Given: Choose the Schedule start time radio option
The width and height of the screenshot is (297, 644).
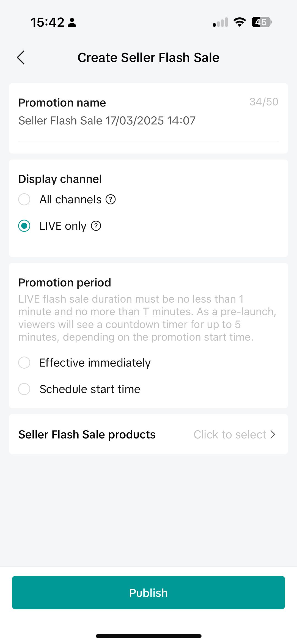Looking at the screenshot, I should 24,389.
